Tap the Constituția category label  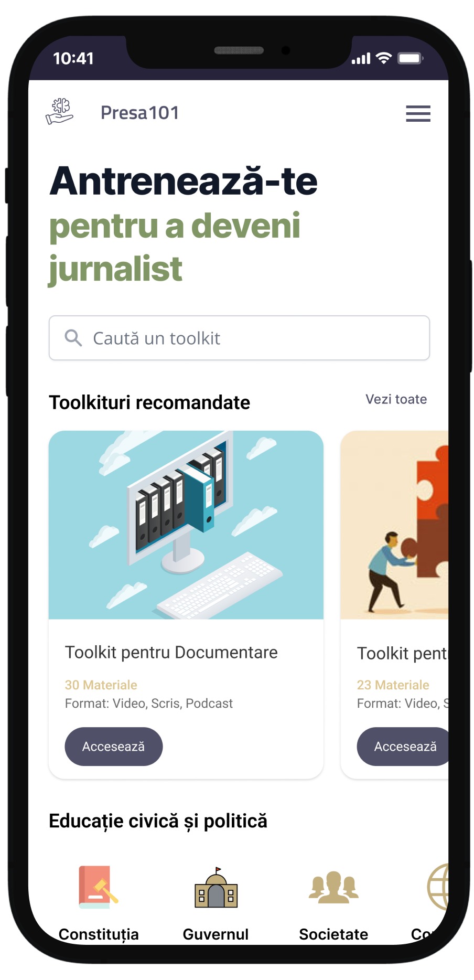99,934
